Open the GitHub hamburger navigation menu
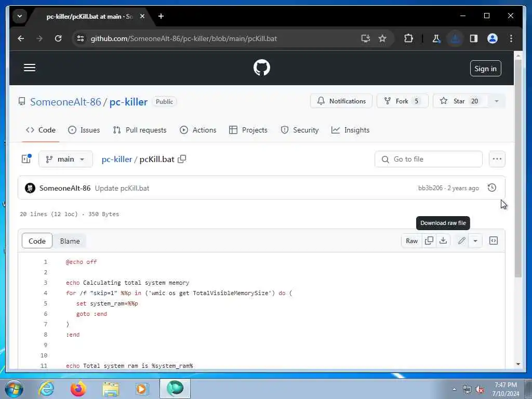Viewport: 532px width, 399px height. point(30,68)
